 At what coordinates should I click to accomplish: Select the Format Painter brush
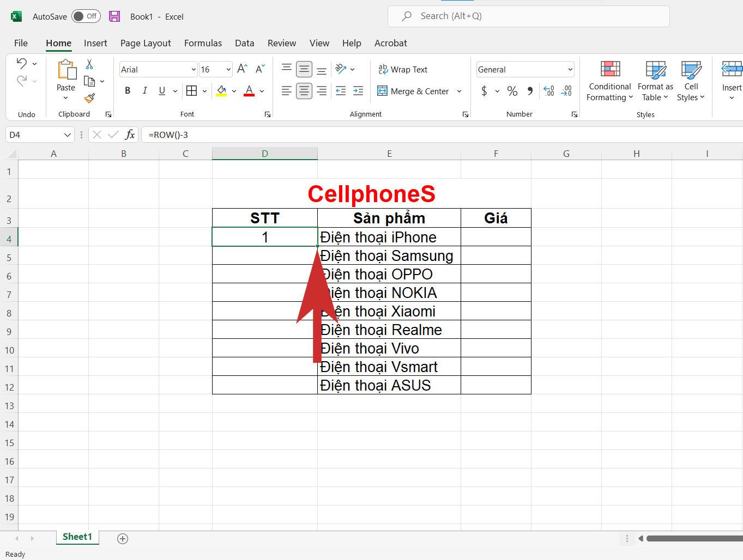(x=89, y=98)
